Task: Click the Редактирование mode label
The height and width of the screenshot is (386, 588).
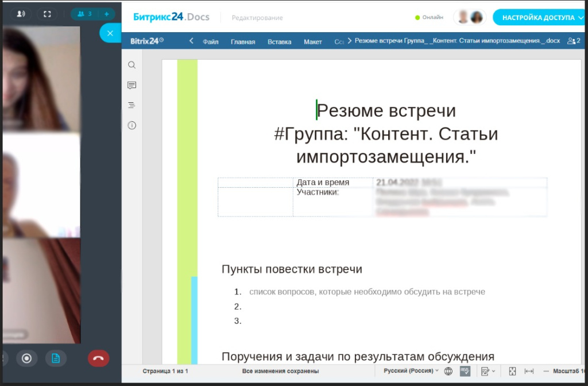Action: [257, 18]
